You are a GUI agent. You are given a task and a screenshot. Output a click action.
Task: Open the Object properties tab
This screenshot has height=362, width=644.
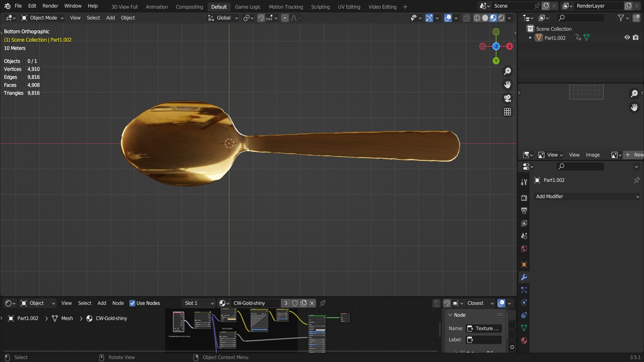pos(524,264)
